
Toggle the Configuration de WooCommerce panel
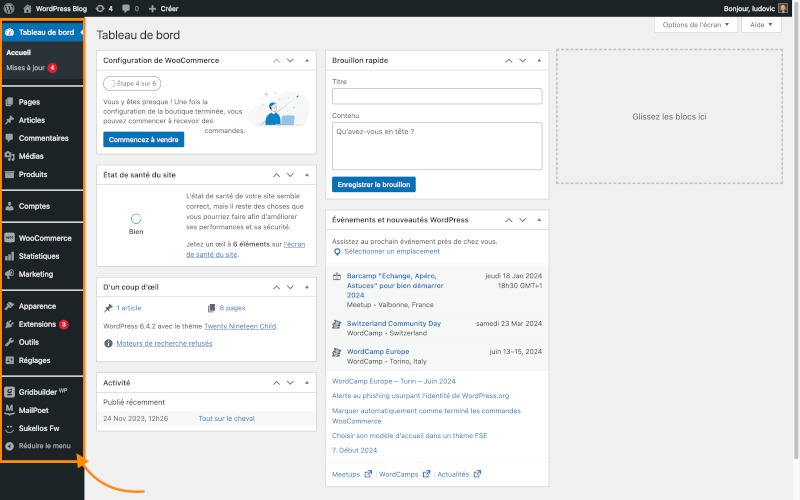[305, 60]
